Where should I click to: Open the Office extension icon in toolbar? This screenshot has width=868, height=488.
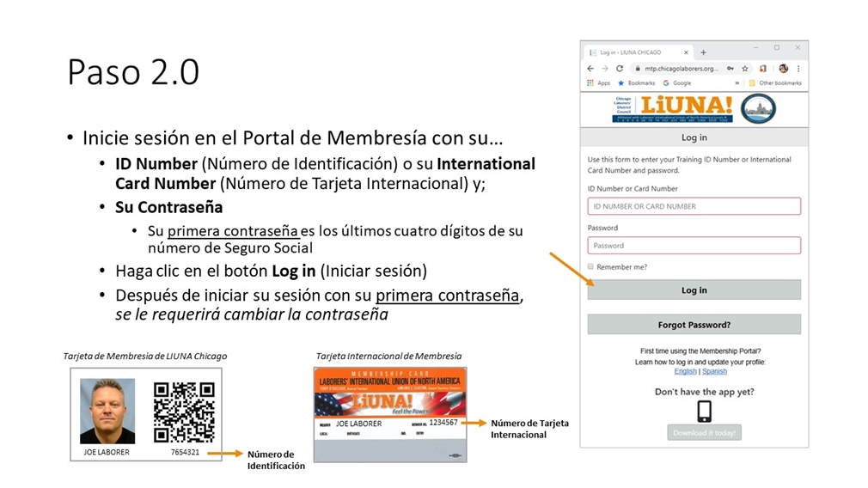(x=763, y=69)
